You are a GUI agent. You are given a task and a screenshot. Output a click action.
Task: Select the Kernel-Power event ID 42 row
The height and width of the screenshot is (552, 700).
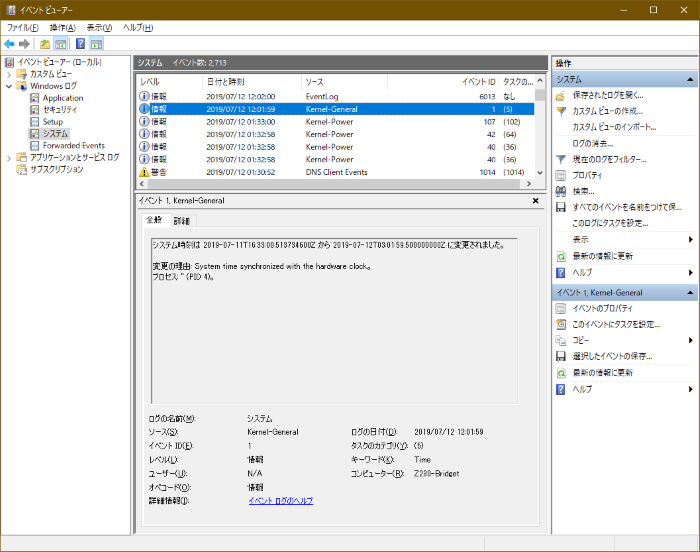point(335,134)
